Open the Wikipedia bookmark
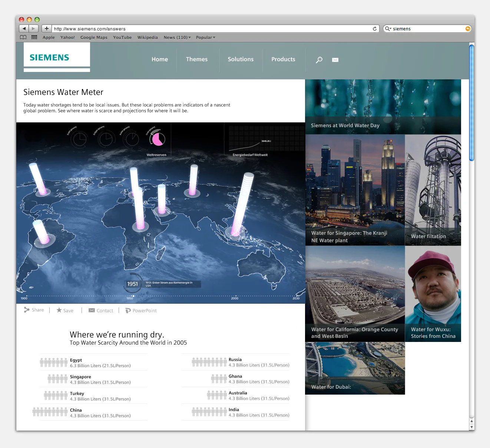The height and width of the screenshot is (448, 490). click(148, 37)
